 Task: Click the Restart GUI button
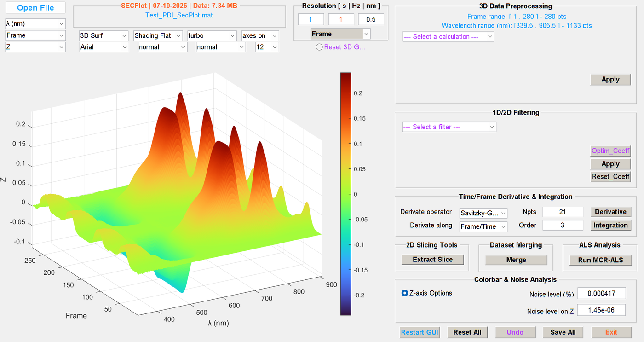point(420,332)
